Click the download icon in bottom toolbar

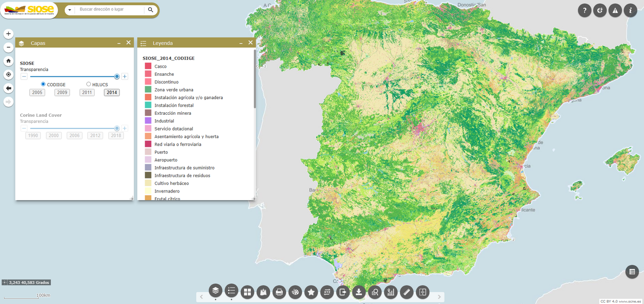[359, 292]
